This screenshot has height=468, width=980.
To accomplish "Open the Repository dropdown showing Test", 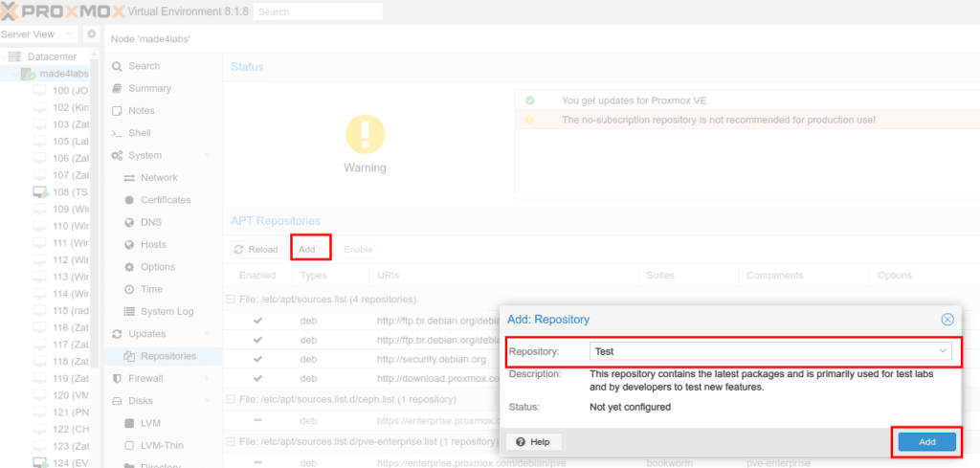I will pyautogui.click(x=770, y=351).
